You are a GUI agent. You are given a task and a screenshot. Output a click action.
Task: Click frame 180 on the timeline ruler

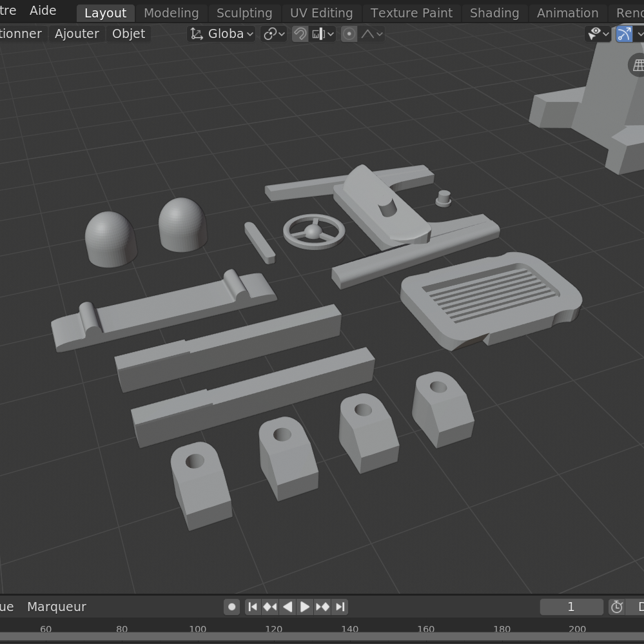pos(502,629)
